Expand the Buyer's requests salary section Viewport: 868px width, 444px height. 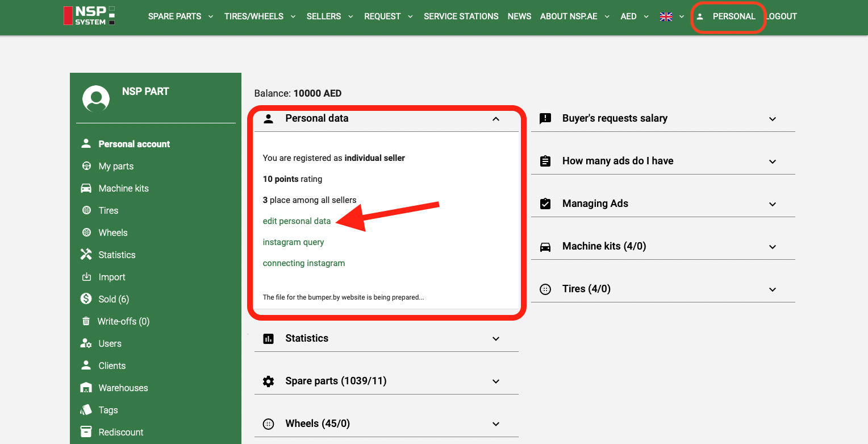(x=772, y=119)
